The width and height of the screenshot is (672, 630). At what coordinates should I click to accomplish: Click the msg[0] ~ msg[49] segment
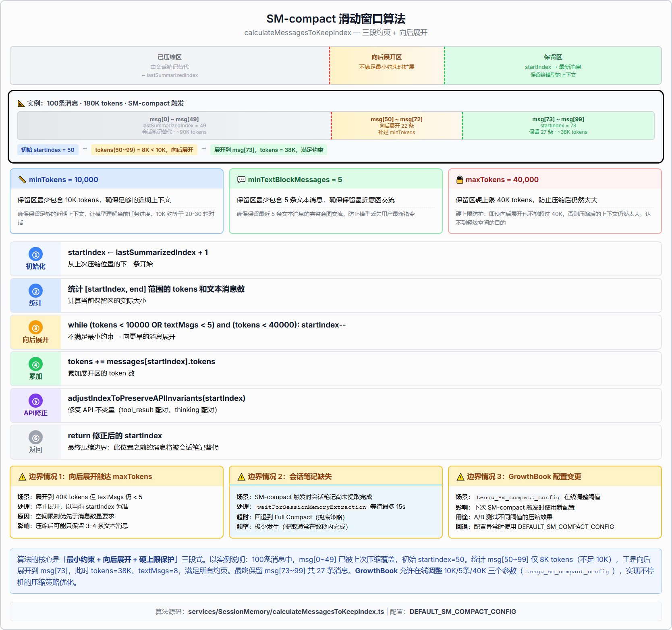click(174, 126)
